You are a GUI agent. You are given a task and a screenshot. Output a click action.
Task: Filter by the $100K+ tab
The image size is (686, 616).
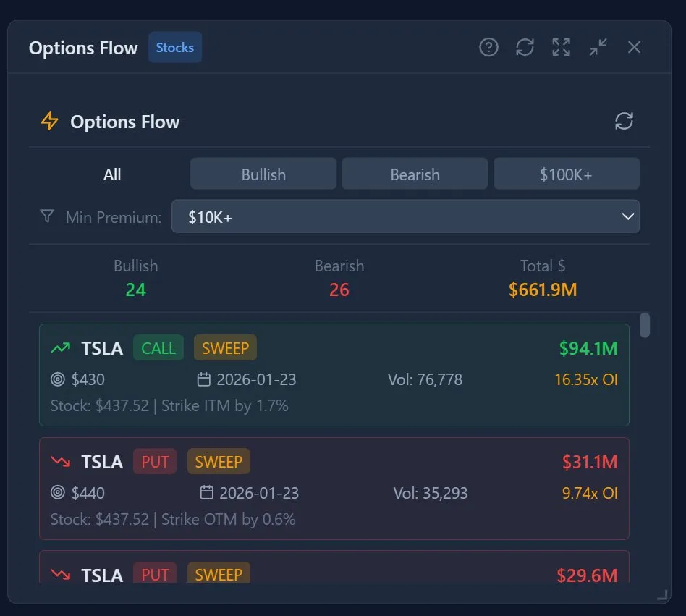point(566,174)
